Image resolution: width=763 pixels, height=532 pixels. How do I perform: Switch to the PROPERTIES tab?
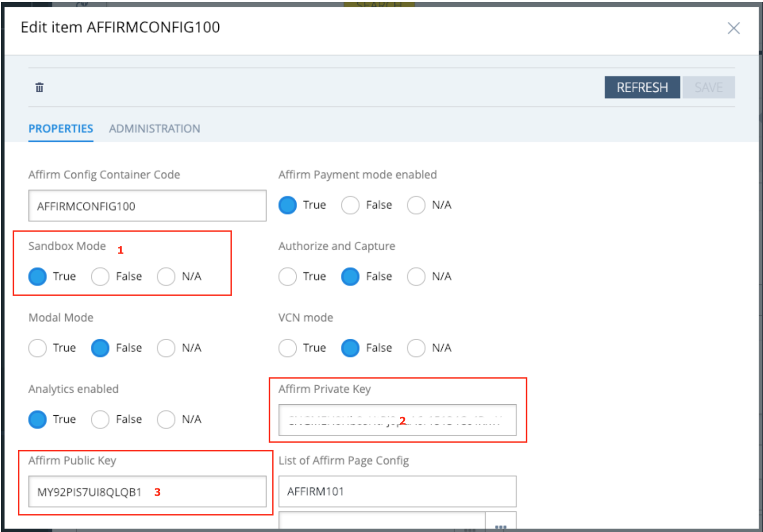pos(61,129)
